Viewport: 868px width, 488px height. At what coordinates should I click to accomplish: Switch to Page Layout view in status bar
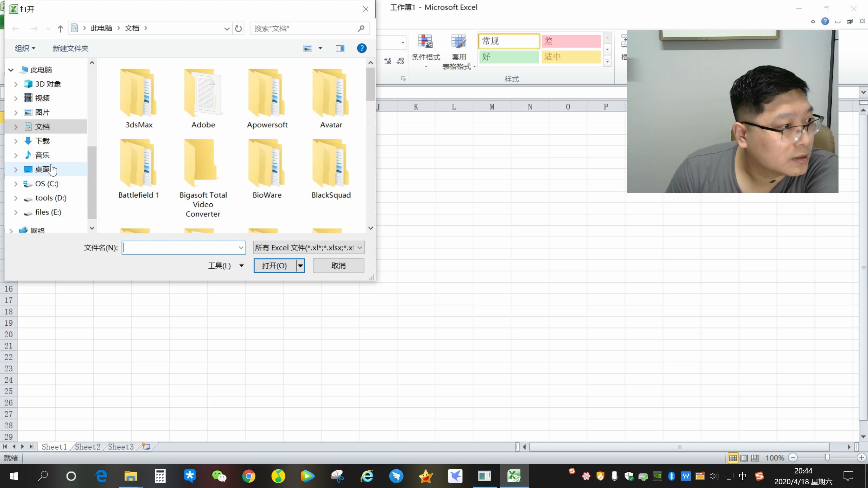coord(744,458)
